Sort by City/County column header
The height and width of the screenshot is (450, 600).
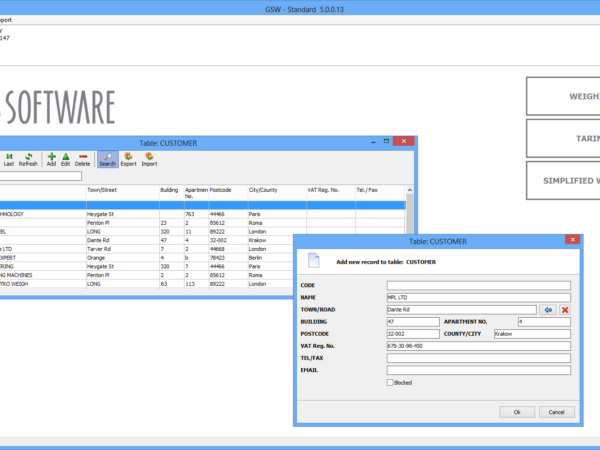pos(277,193)
